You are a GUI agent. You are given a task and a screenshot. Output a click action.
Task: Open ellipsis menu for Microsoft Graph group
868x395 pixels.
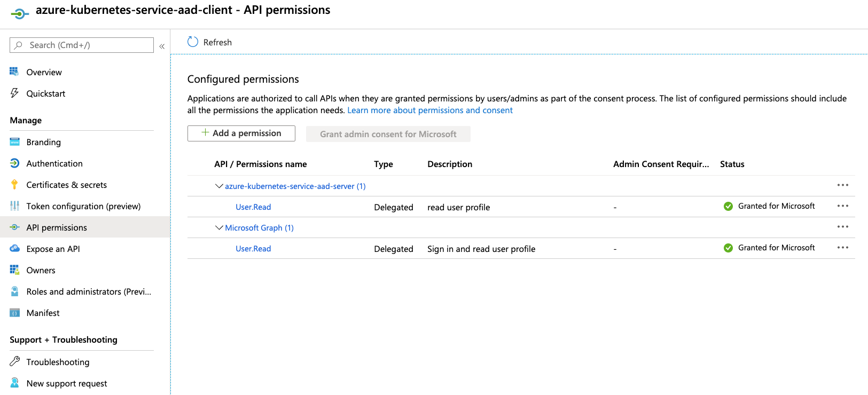pos(843,227)
